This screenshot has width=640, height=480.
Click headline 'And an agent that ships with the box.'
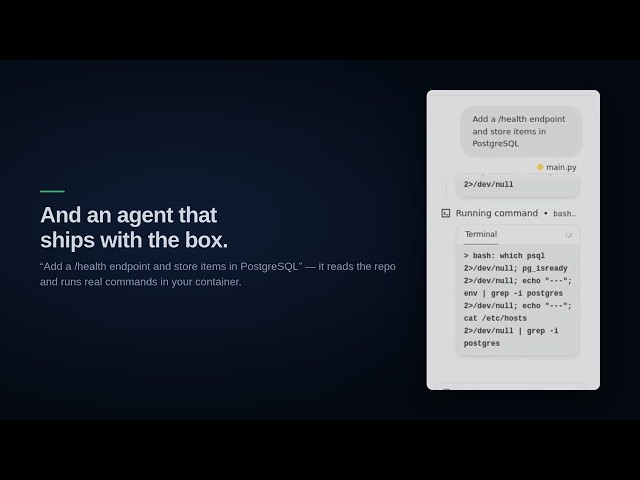[x=134, y=227]
